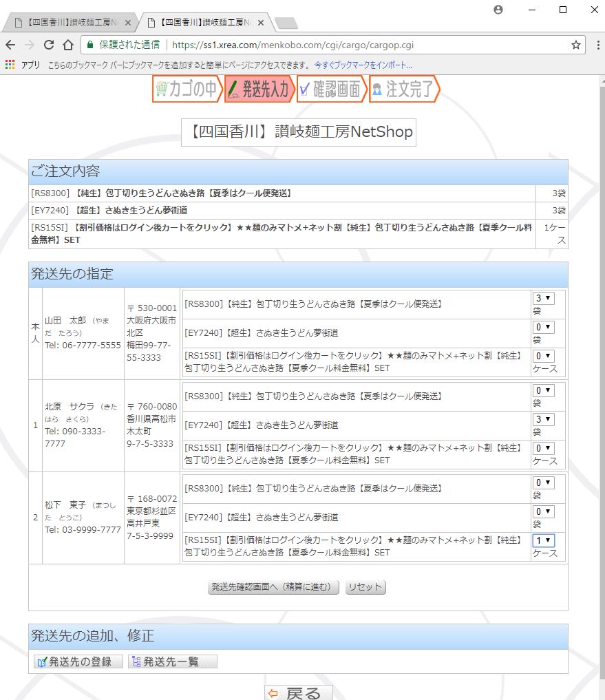
Task: Click the 戻る back button
Action: 299,692
